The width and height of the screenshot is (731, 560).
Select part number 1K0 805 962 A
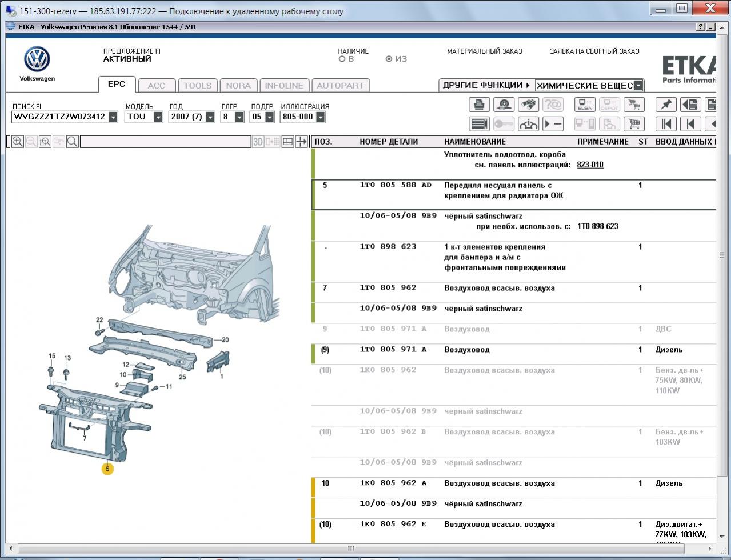[x=393, y=483]
